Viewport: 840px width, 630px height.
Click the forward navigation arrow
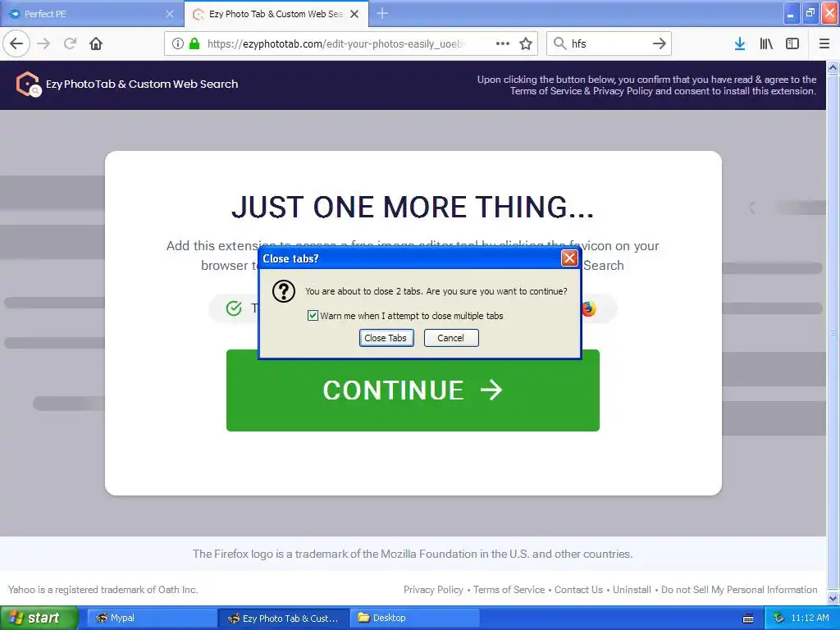[43, 43]
